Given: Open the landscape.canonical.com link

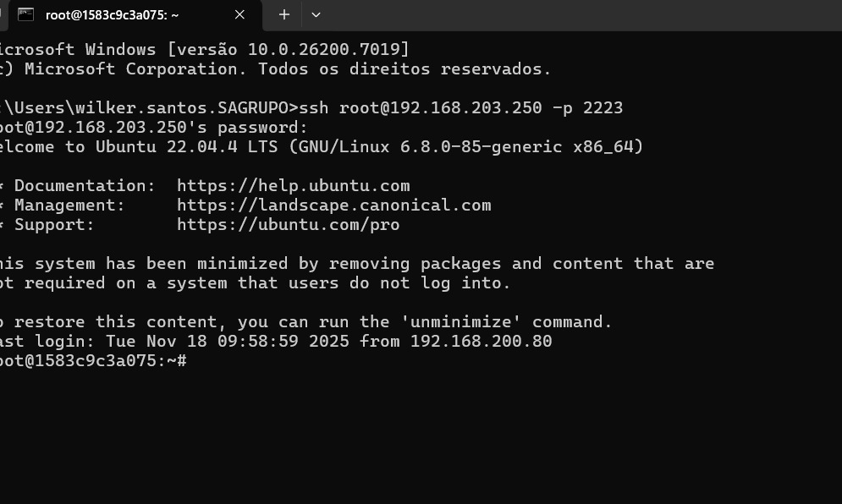Looking at the screenshot, I should [x=333, y=205].
